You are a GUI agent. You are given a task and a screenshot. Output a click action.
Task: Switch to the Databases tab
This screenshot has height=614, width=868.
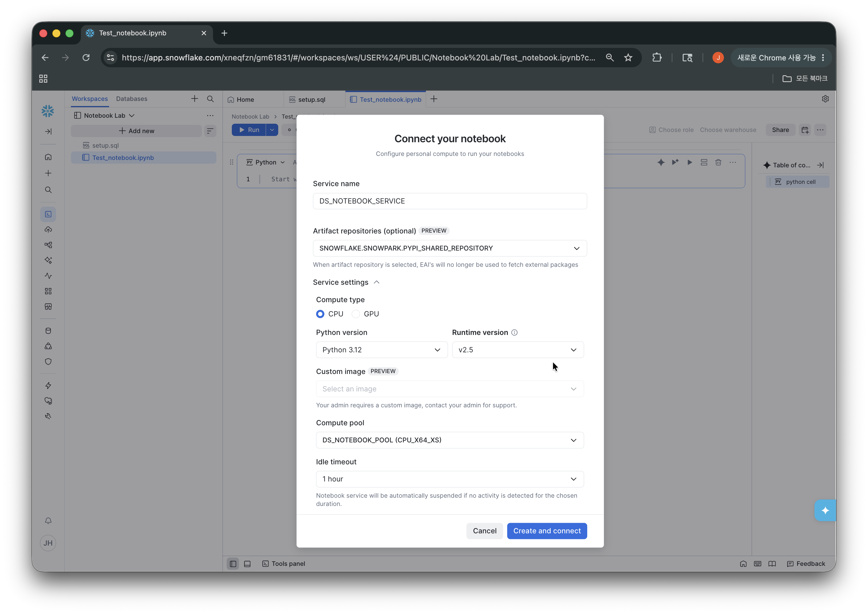(x=132, y=99)
